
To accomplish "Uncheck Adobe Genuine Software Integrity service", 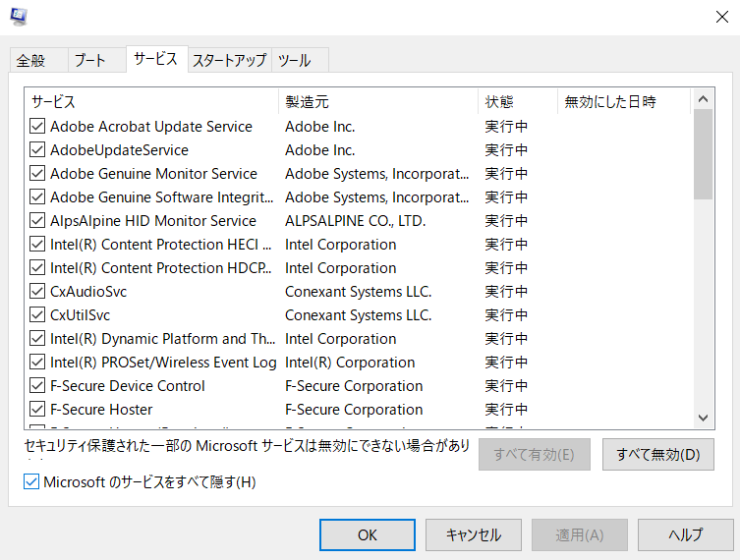I will [37, 196].
